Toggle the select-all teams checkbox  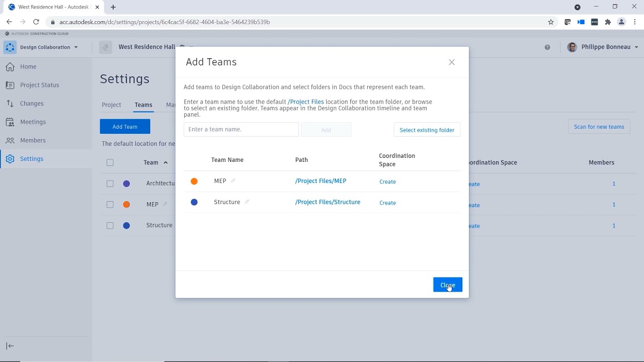tap(110, 162)
